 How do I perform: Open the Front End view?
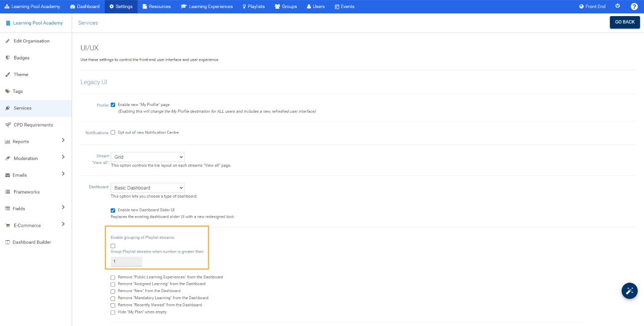592,6
